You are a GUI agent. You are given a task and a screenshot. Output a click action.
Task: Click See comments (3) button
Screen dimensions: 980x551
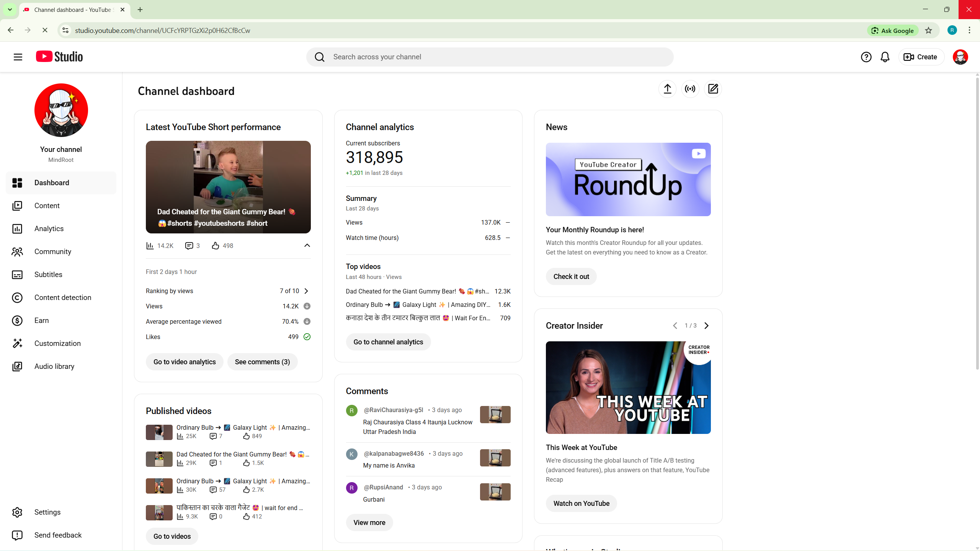click(262, 362)
